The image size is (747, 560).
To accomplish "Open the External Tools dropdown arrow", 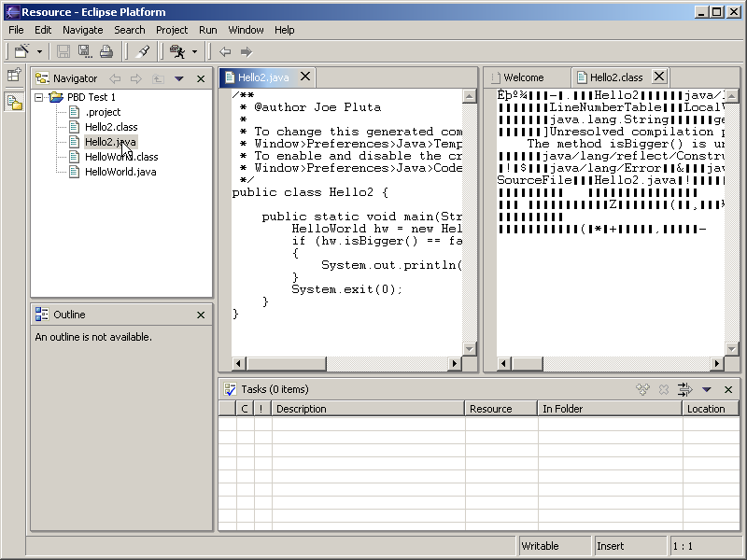I will click(x=194, y=52).
